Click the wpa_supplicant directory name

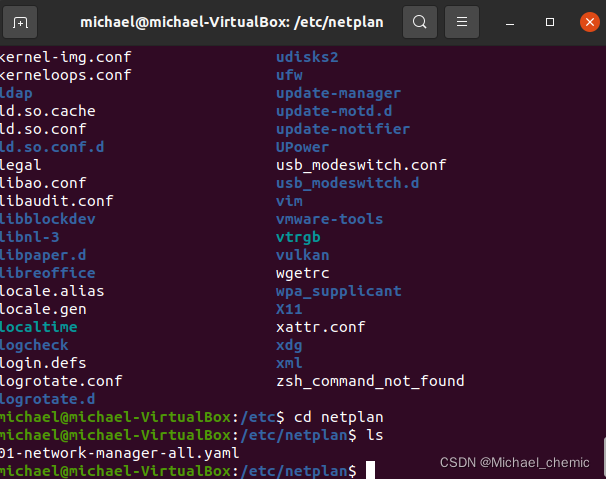click(x=339, y=291)
